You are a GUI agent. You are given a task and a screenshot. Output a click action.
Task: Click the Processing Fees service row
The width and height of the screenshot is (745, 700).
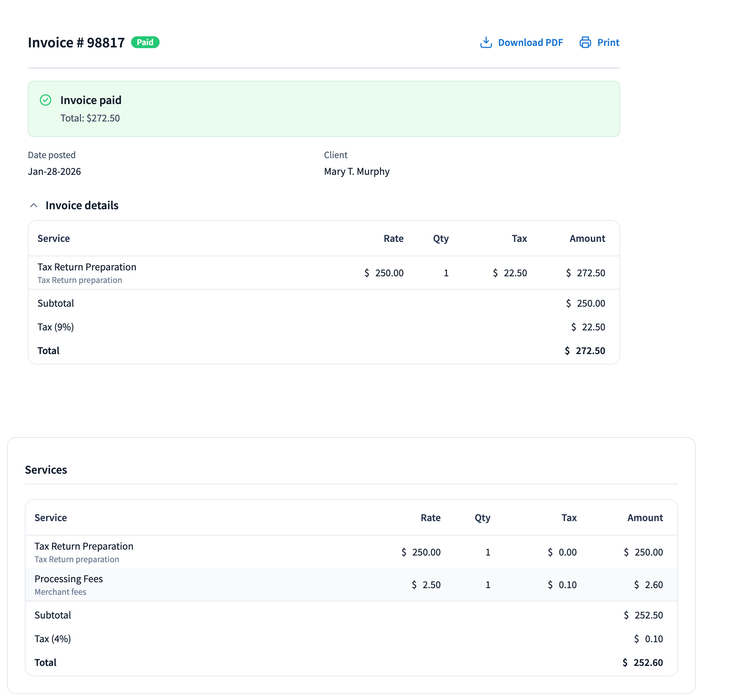click(x=69, y=579)
